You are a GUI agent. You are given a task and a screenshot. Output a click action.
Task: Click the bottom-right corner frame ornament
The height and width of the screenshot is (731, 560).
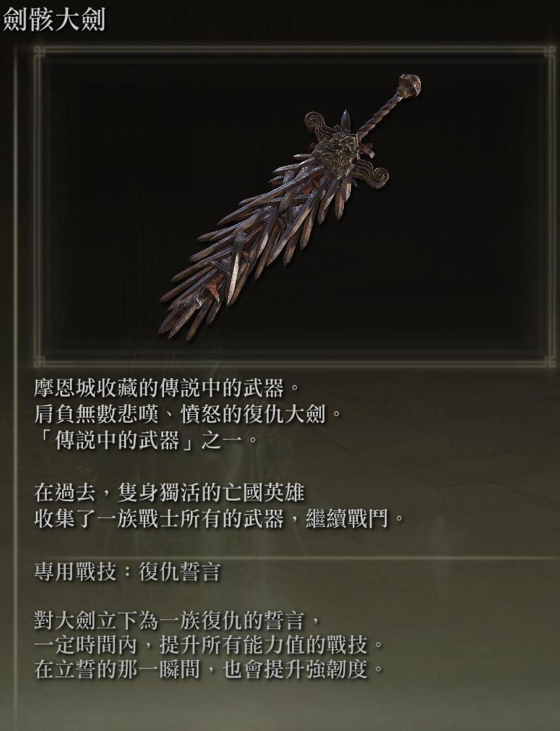pos(550,363)
